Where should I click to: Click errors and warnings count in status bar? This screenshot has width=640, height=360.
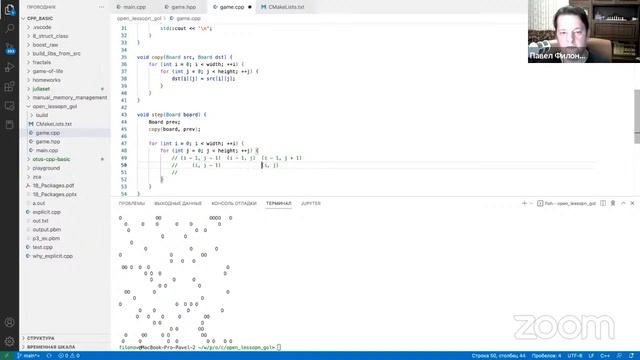pos(69,356)
